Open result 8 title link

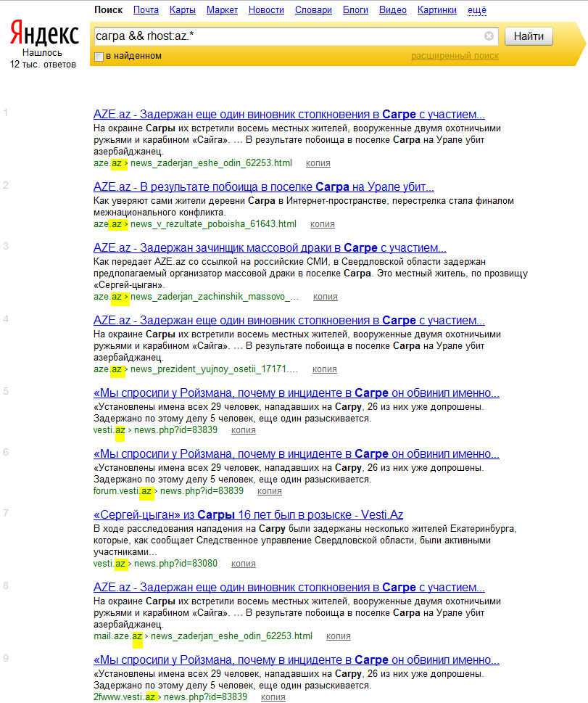pyautogui.click(x=289, y=588)
